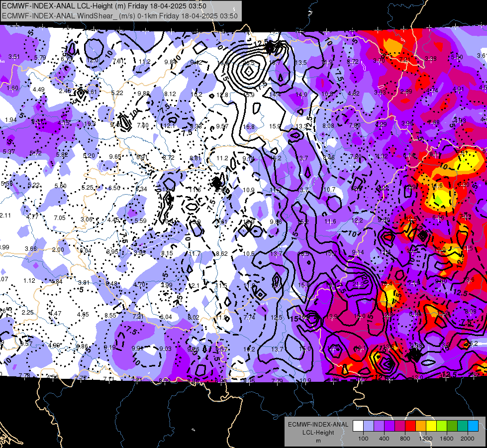
Task: Click the 5.59 grid value
Action: [x=140, y=221]
